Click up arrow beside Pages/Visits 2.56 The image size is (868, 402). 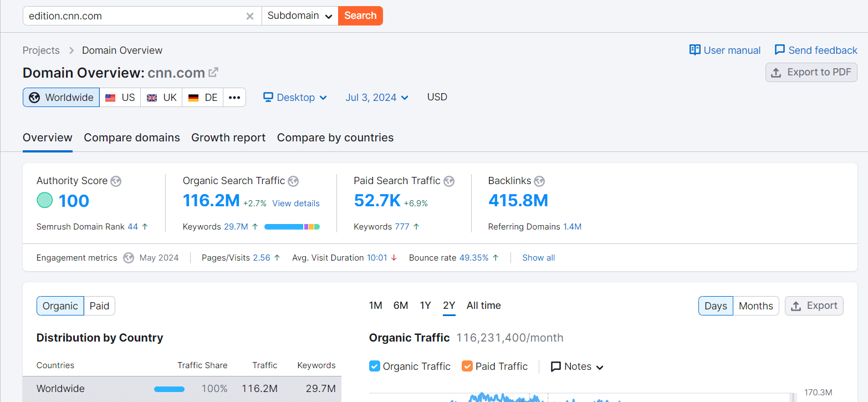coord(277,258)
